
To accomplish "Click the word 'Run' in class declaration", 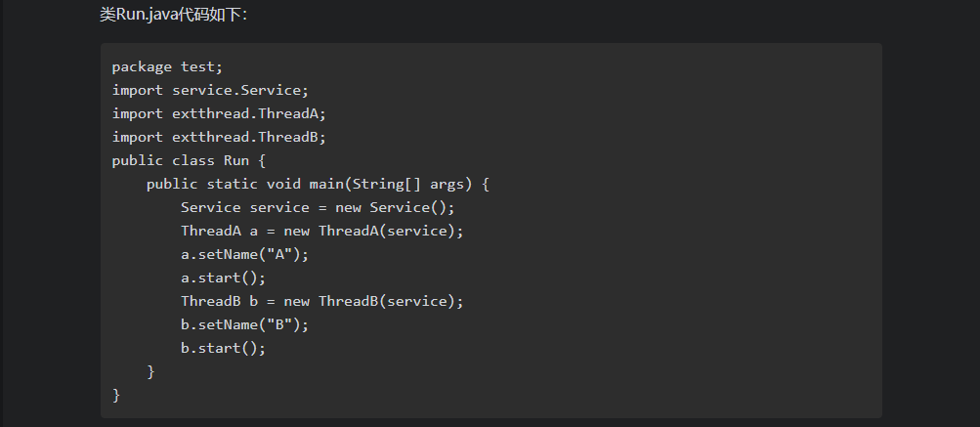I will [236, 160].
